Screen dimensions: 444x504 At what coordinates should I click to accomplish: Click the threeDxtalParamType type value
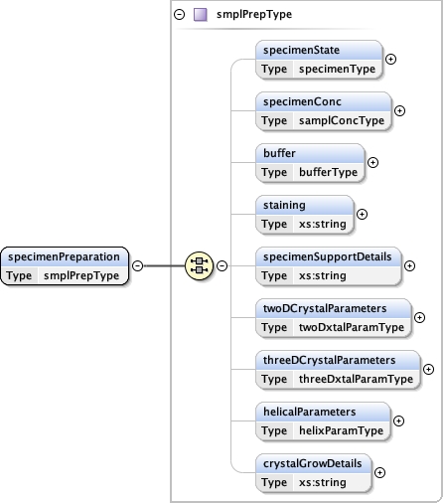(356, 379)
